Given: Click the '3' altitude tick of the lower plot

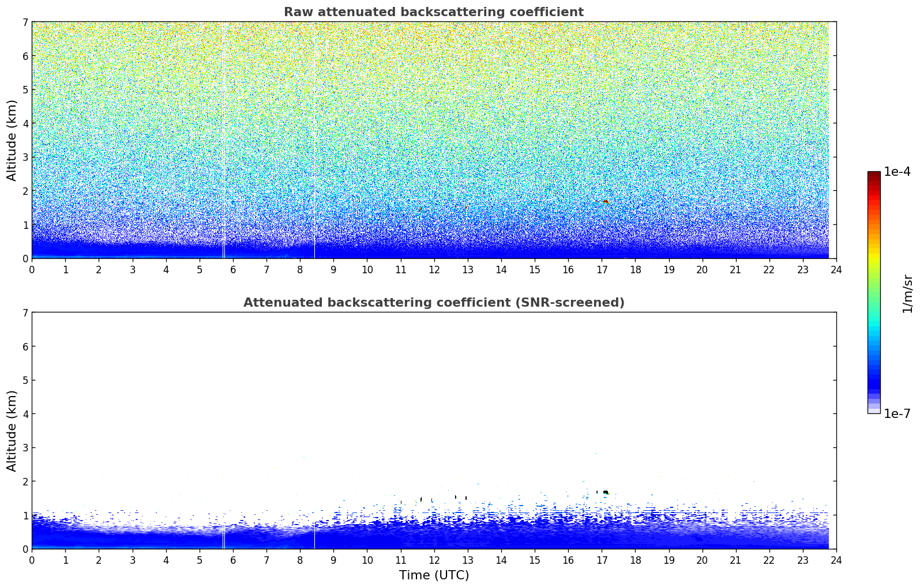Looking at the screenshot, I should point(25,448).
